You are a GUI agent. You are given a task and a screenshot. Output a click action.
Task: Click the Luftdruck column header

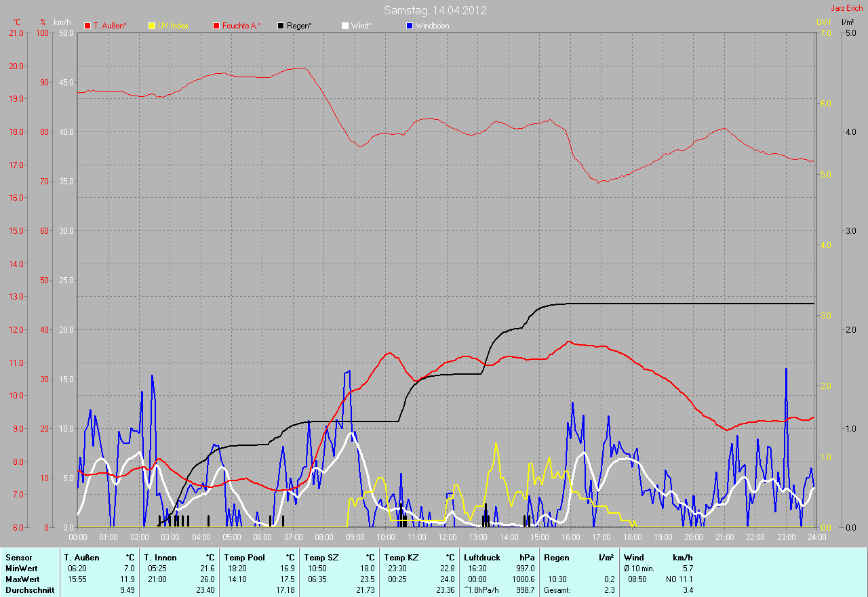point(482,557)
